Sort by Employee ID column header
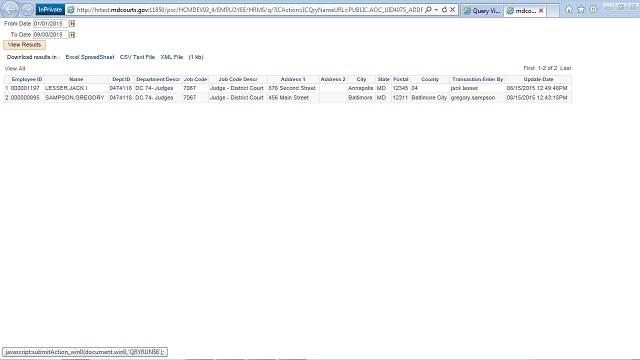 (x=27, y=79)
